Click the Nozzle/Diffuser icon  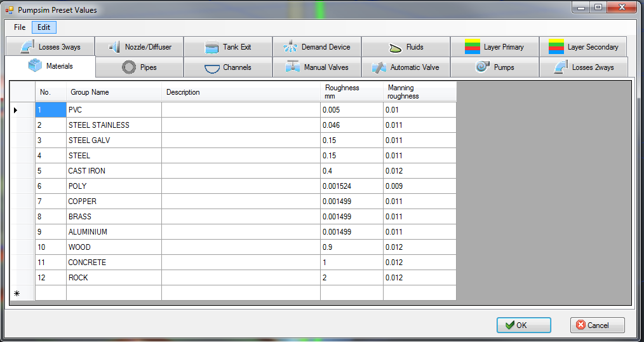pos(114,47)
